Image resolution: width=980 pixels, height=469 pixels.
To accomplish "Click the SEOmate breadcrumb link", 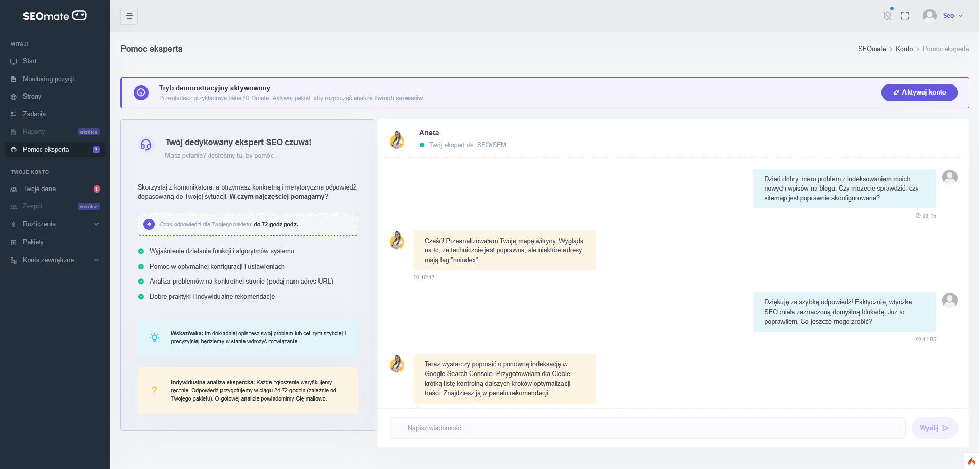I will [x=871, y=49].
